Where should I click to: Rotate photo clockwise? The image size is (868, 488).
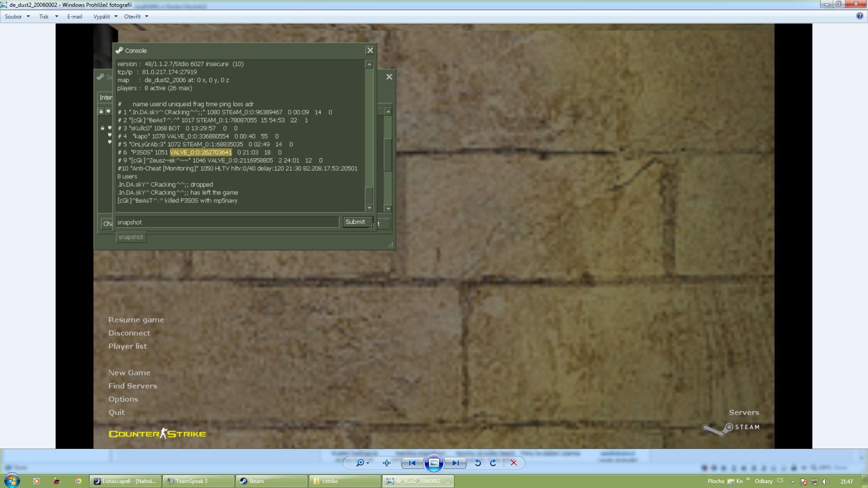493,463
